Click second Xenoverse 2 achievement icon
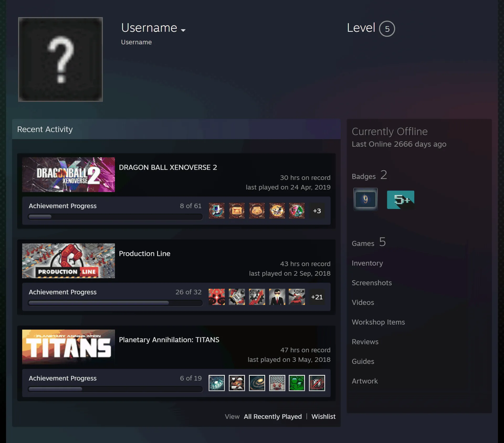Viewport: 504px width, 443px height. click(x=237, y=211)
